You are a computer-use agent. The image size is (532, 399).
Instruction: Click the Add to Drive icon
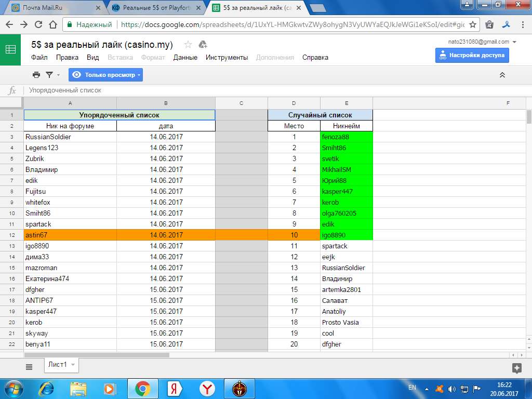[x=203, y=45]
